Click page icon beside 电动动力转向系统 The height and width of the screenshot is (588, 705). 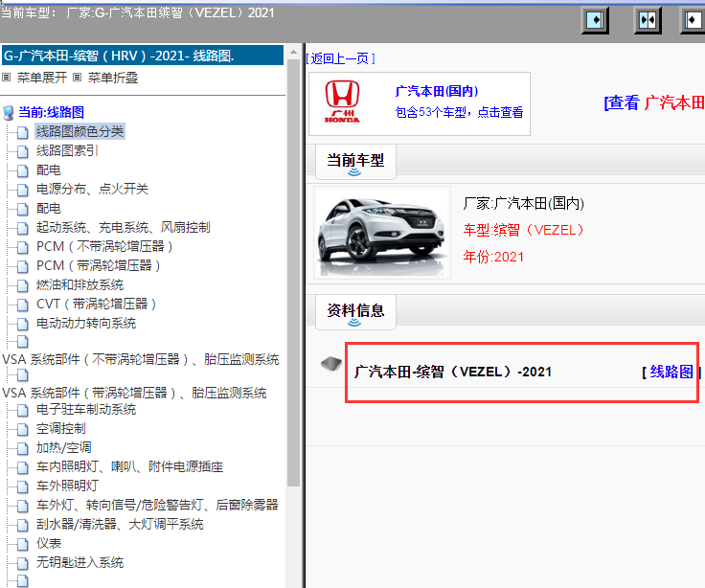23,324
